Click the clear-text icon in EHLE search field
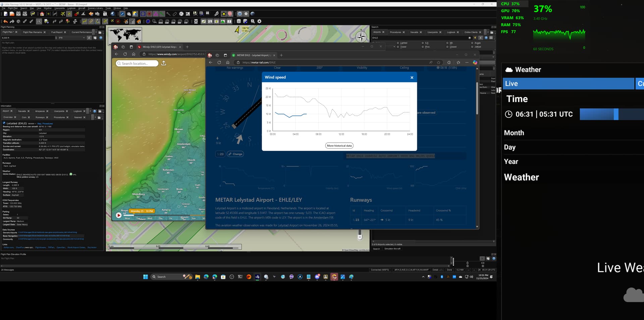Image resolution: width=644 pixels, height=320 pixels. coord(469,38)
